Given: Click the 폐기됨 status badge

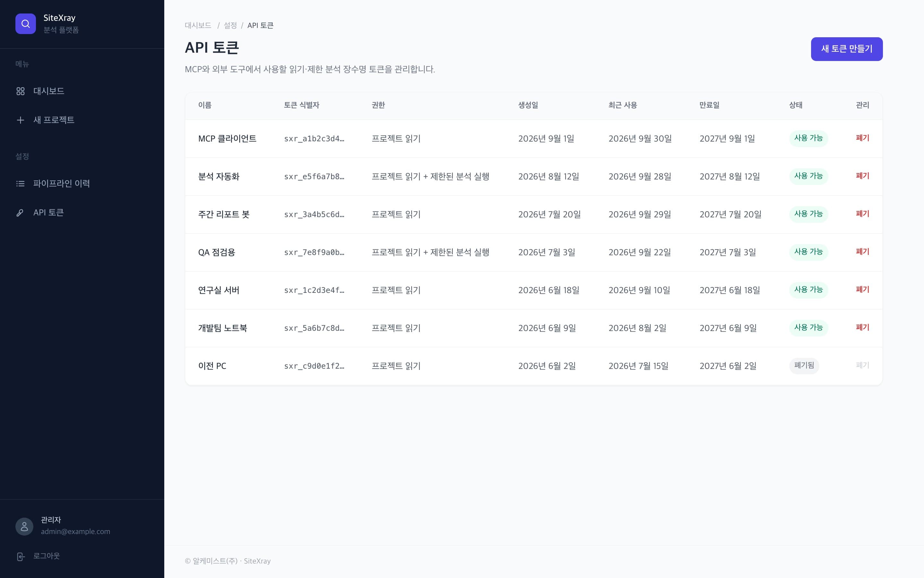Looking at the screenshot, I should coord(804,365).
